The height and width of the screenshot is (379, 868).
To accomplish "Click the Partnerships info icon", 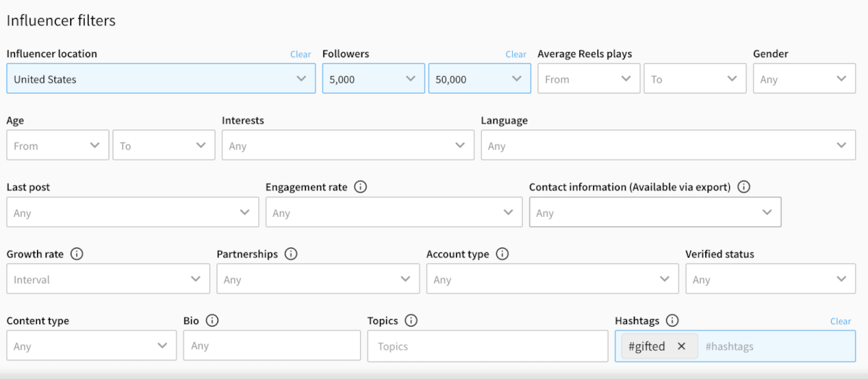I will pos(291,254).
